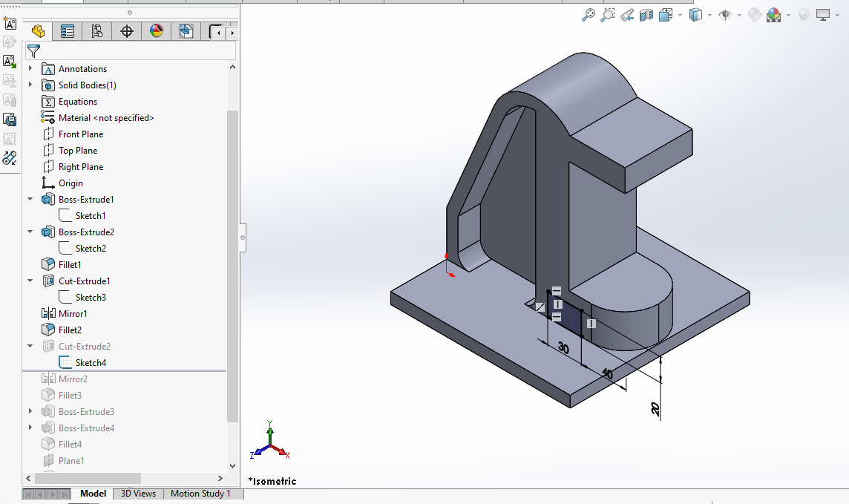Activate the Section View tool
This screenshot has width=849, height=504.
pos(646,15)
